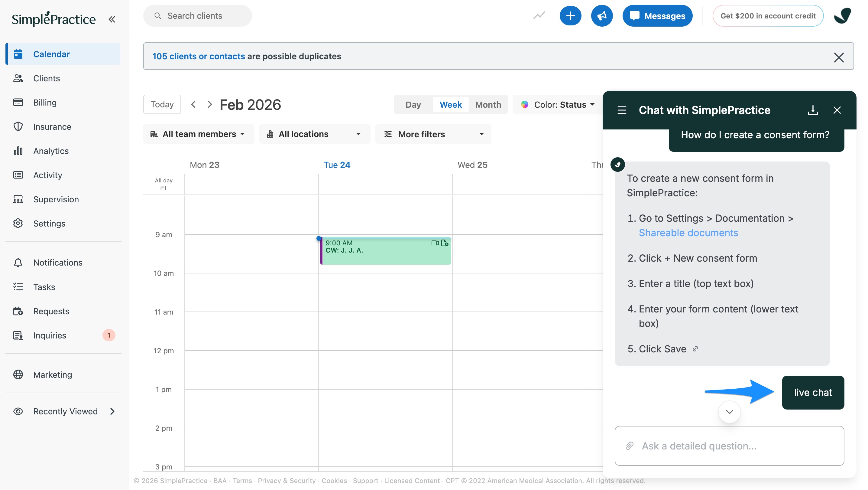Open the Licensed Content footer link
868x490 pixels.
pos(412,481)
